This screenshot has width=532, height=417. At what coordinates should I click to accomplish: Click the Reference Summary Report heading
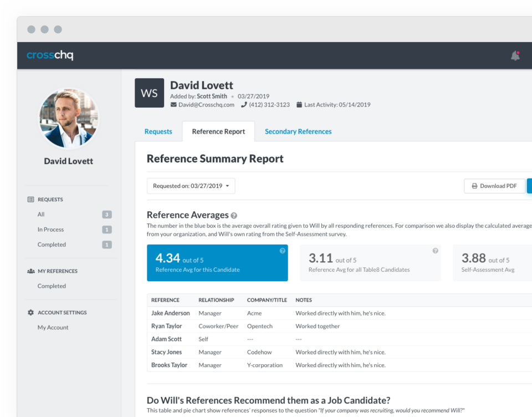tap(215, 159)
